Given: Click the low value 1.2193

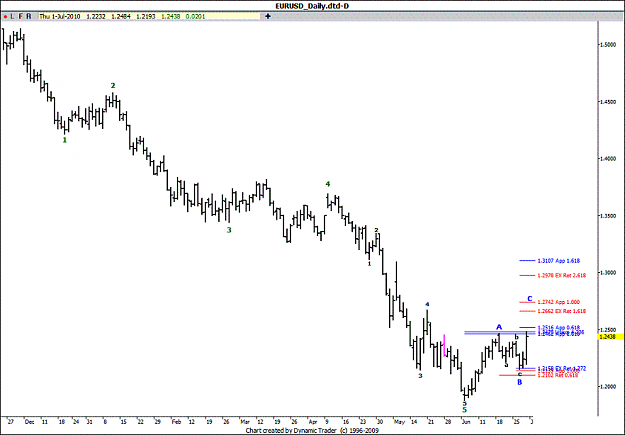Looking at the screenshot, I should (x=146, y=17).
